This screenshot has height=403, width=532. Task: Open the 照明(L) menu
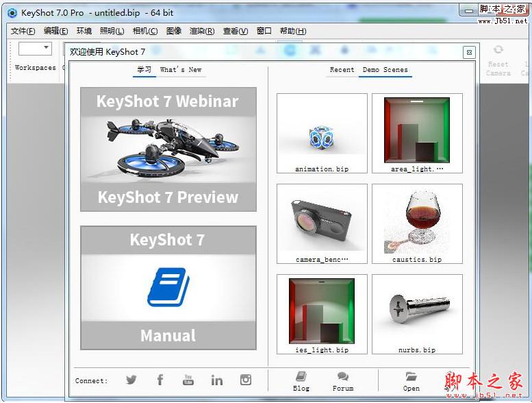tap(112, 32)
